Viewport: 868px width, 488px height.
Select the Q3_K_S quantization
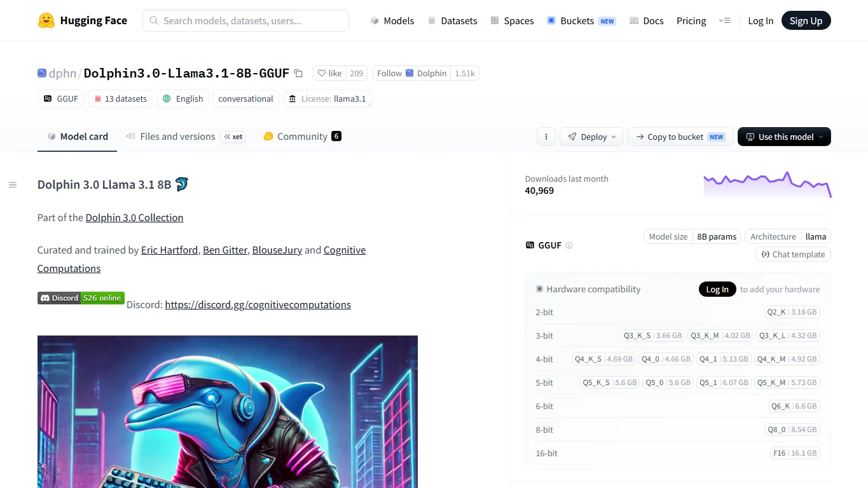(x=652, y=335)
